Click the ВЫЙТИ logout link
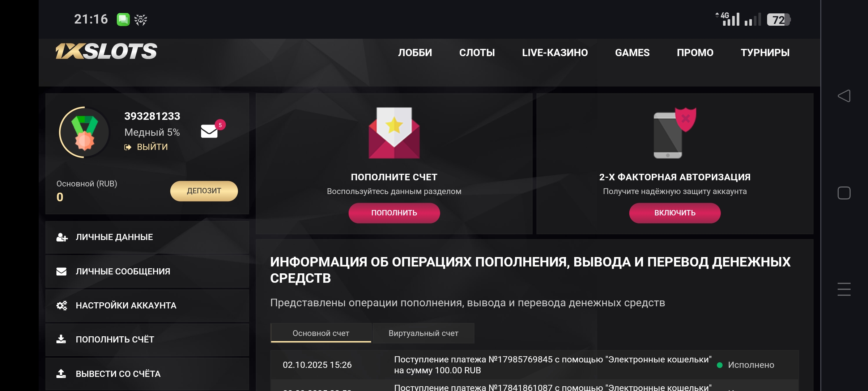This screenshot has width=868, height=391. coord(146,147)
